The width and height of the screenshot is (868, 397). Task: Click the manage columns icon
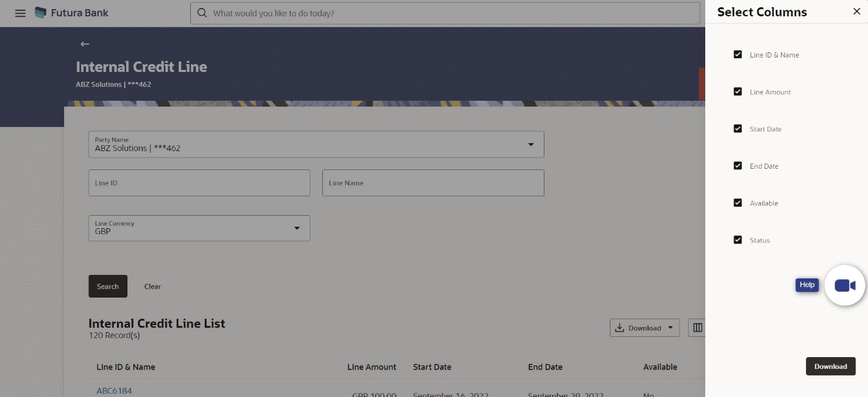(697, 328)
